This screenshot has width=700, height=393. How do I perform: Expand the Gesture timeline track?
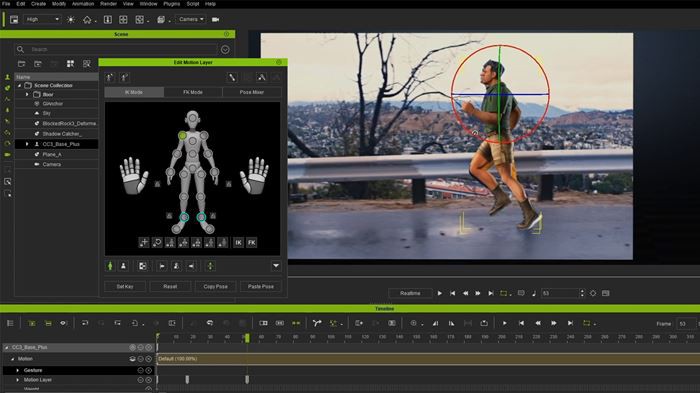point(17,370)
